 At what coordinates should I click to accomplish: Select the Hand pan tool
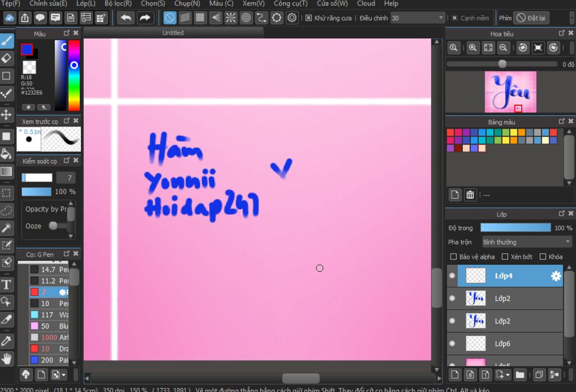coord(7,359)
